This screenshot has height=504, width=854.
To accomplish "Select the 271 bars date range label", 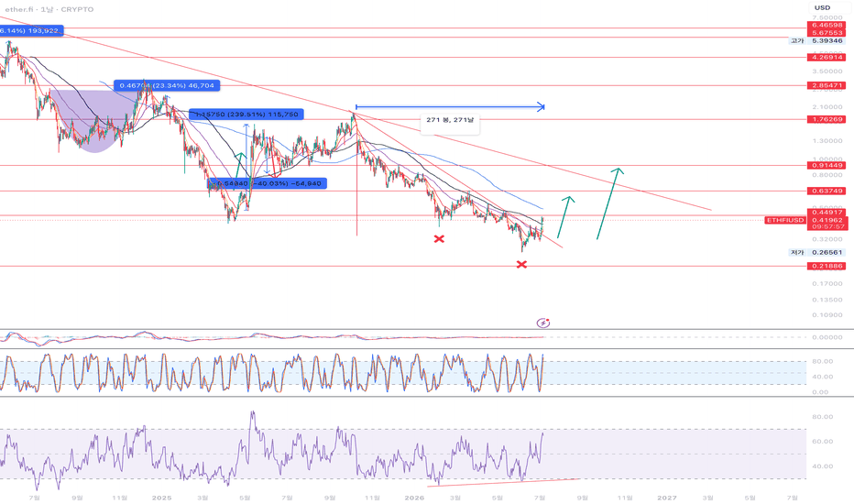I will (x=450, y=120).
